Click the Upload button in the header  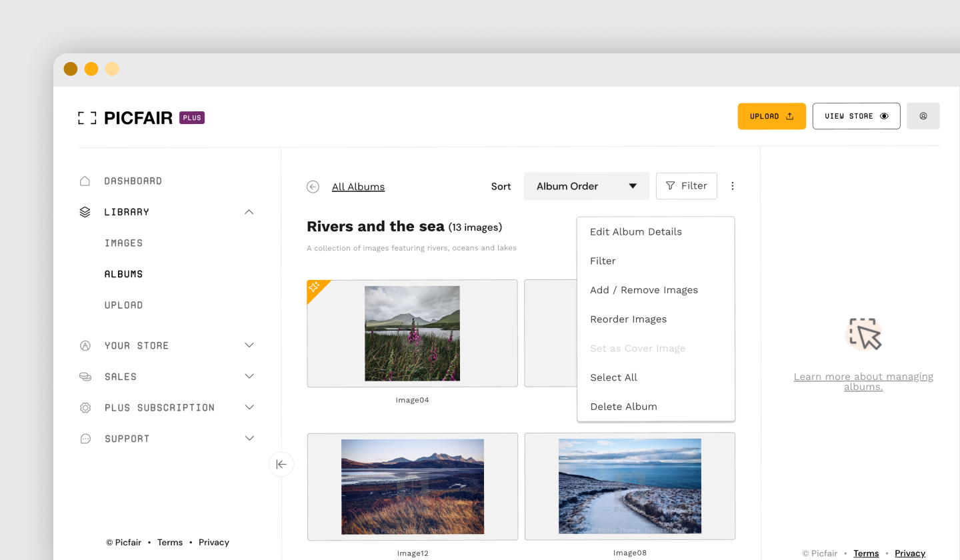tap(772, 116)
